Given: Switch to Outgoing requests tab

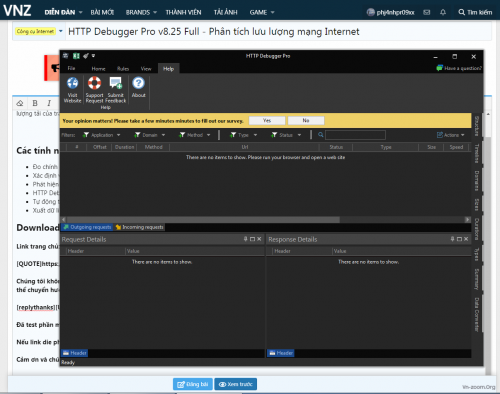Looking at the screenshot, I should click(87, 227).
